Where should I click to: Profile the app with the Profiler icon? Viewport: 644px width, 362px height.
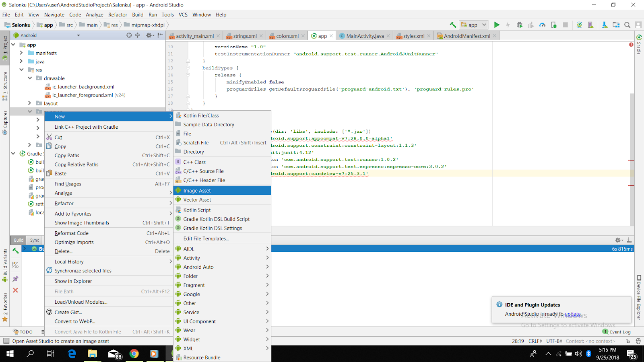point(542,25)
